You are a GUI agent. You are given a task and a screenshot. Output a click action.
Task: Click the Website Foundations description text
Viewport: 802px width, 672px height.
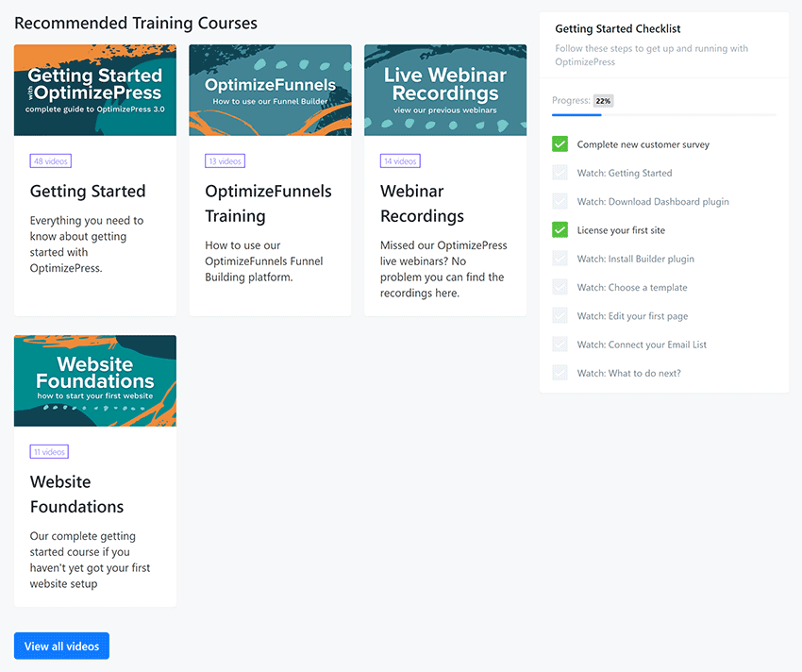coord(90,560)
